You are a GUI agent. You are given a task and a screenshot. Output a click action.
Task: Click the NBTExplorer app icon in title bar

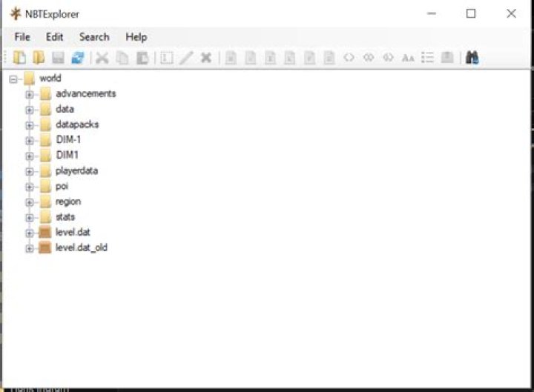point(16,14)
